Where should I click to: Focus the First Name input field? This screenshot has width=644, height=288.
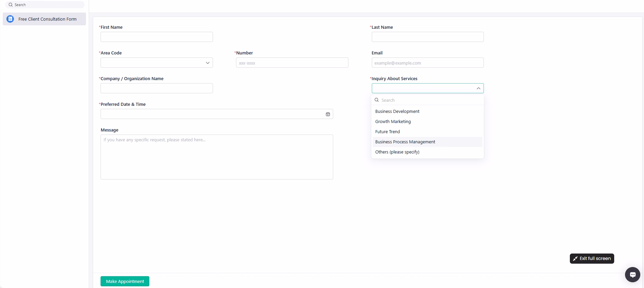tap(156, 37)
